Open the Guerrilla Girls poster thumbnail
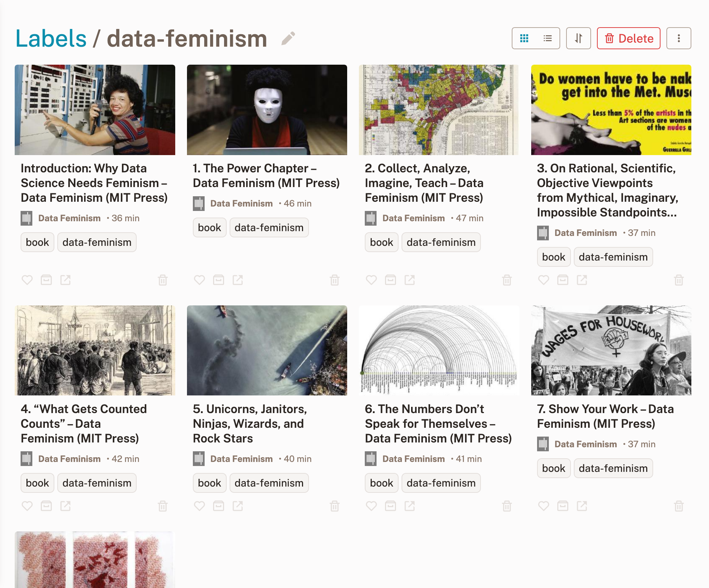This screenshot has height=588, width=709. [x=611, y=110]
